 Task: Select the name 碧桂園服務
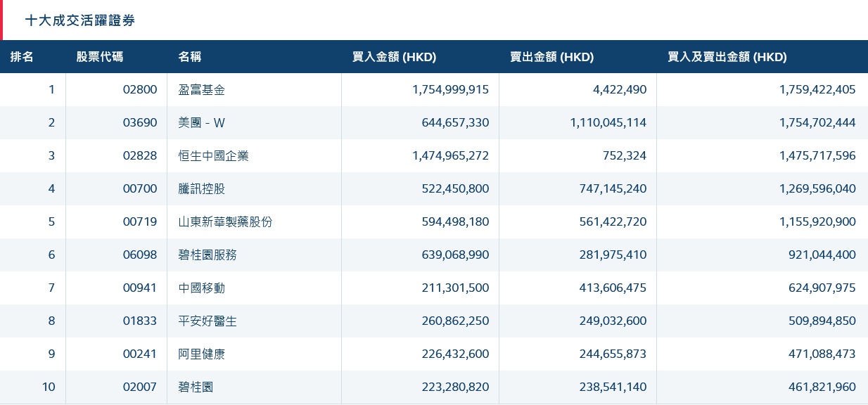(x=208, y=255)
